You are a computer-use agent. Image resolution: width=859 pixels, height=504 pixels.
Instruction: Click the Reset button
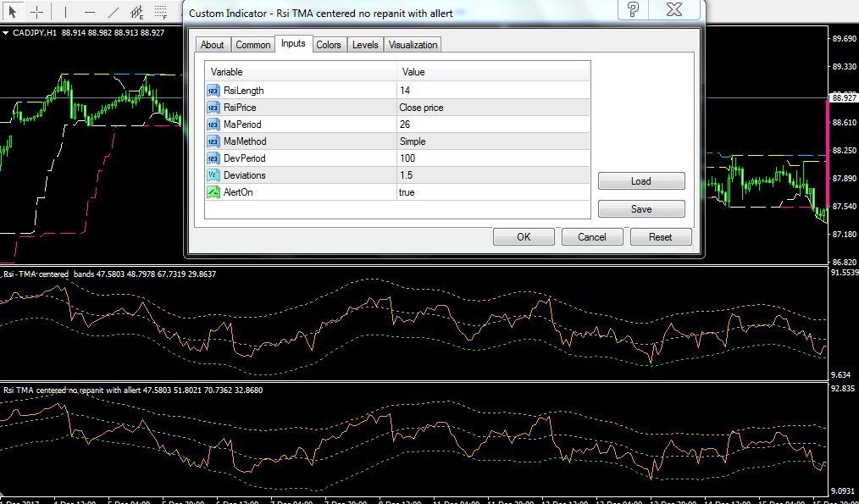[661, 236]
